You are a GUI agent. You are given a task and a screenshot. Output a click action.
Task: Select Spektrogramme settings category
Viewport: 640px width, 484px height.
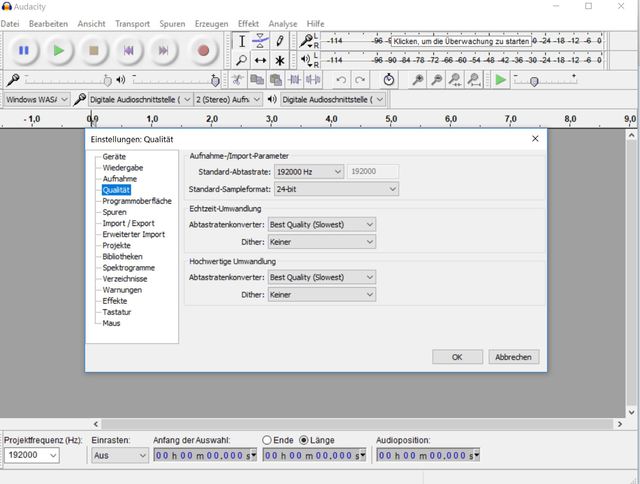click(129, 268)
